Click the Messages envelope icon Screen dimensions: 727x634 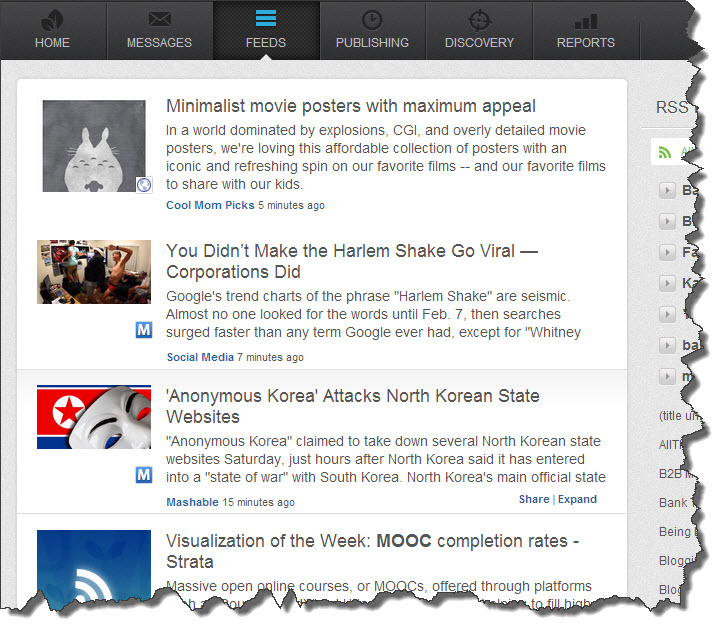point(159,19)
